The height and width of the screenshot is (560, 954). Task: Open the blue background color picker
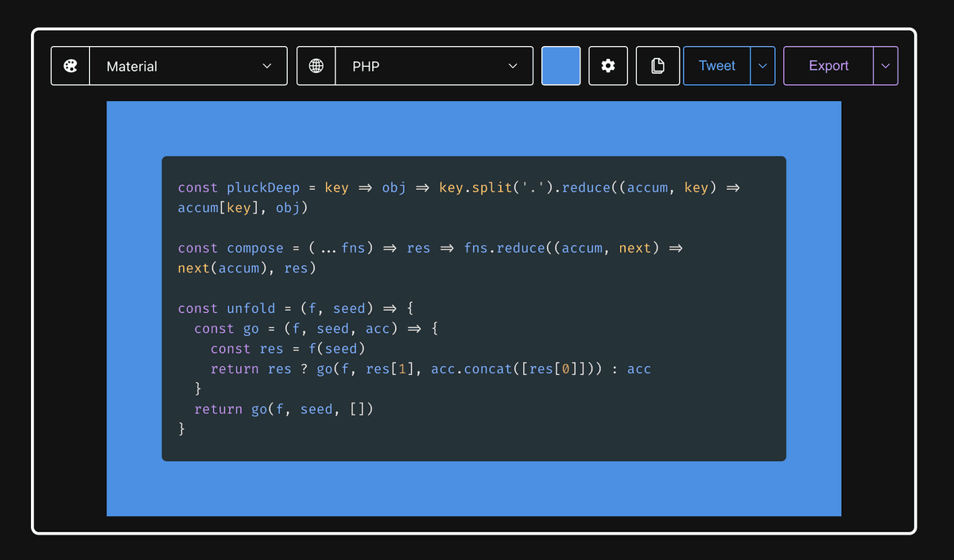(561, 66)
